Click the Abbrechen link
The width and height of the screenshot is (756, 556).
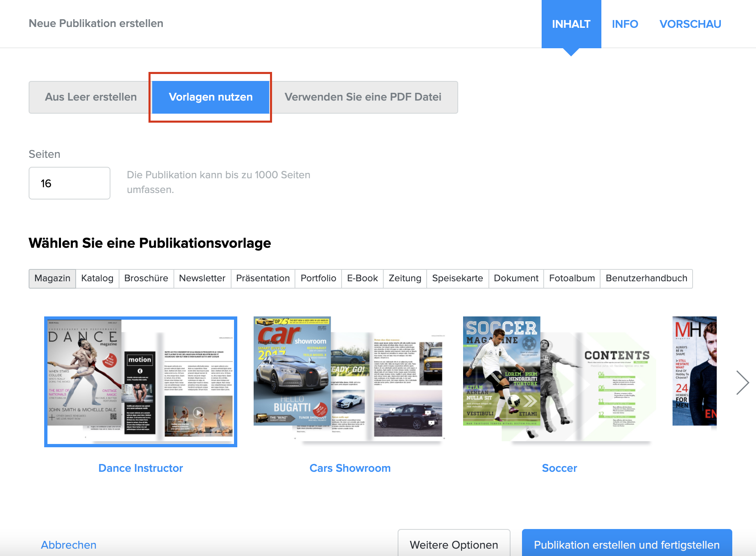69,545
